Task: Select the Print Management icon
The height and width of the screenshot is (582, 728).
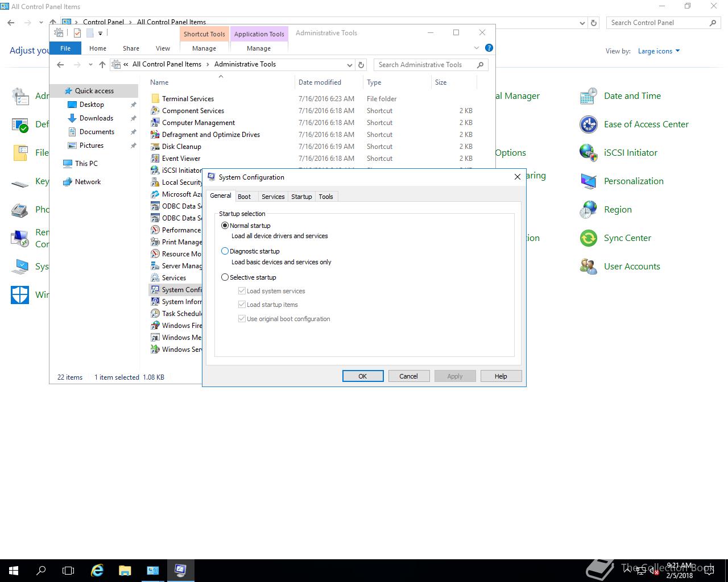Action: (x=155, y=242)
